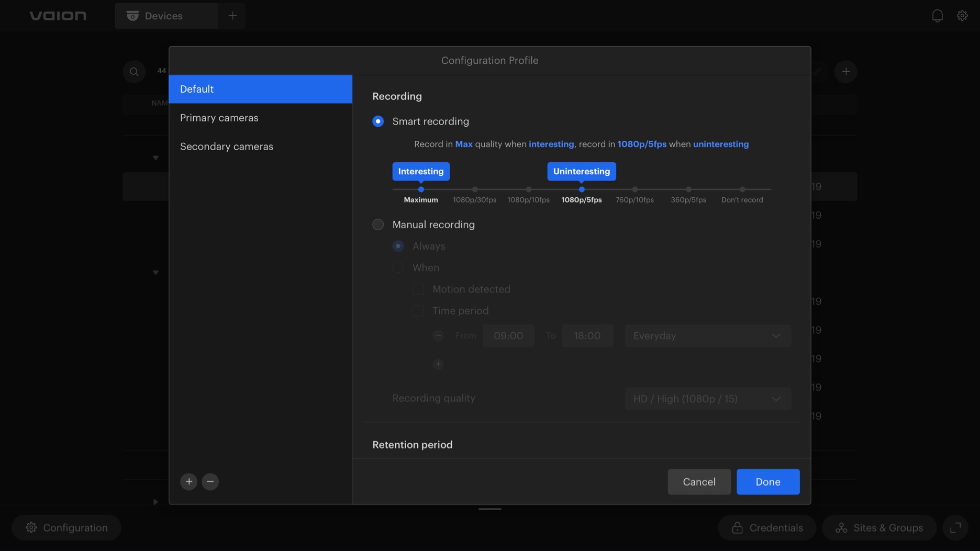Choose the Always radio button
980x551 pixels.
pos(398,246)
